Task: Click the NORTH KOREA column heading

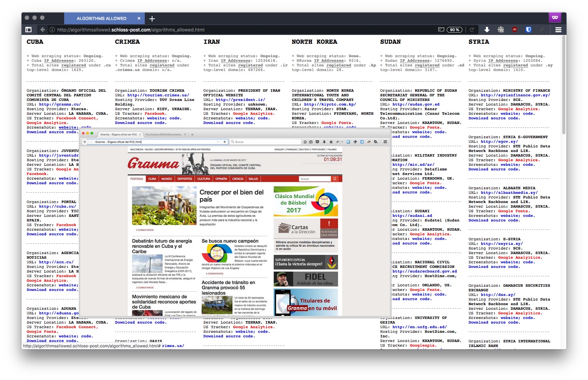Action: (x=314, y=42)
